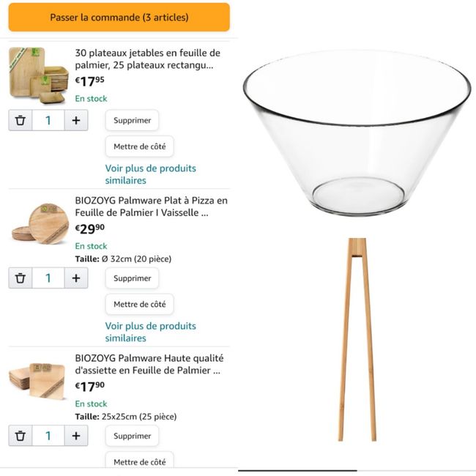
Task: Click Supprimer for BIOZOYG Haute qualité d'assiette
Action: coord(132,436)
